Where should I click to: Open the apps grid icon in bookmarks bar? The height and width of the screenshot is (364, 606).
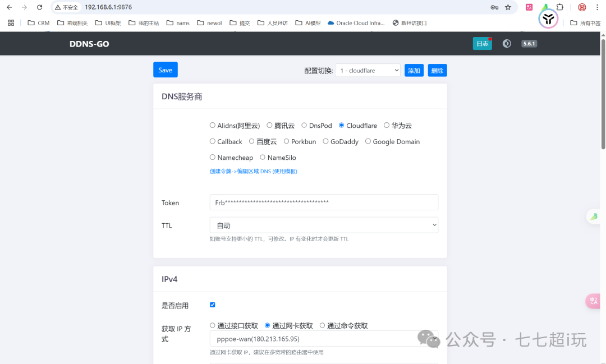[x=11, y=23]
